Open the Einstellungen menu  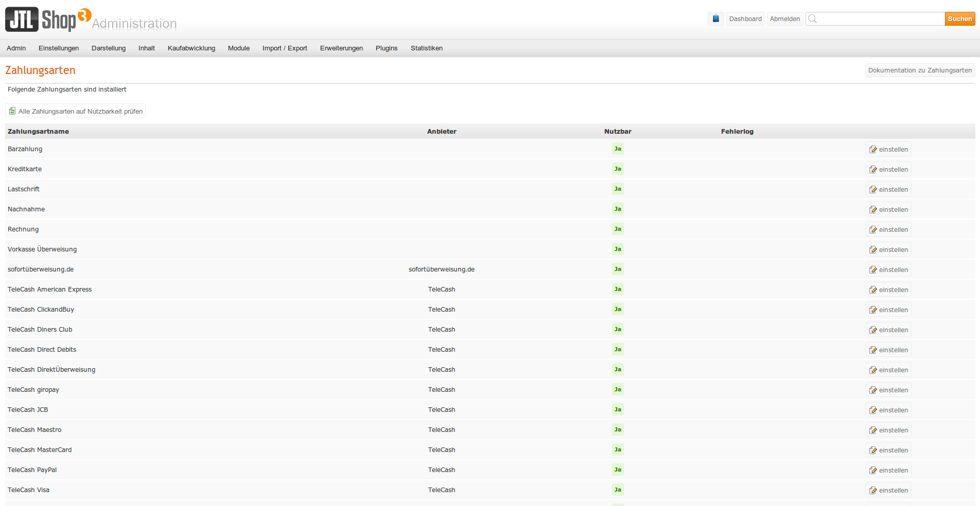click(59, 48)
